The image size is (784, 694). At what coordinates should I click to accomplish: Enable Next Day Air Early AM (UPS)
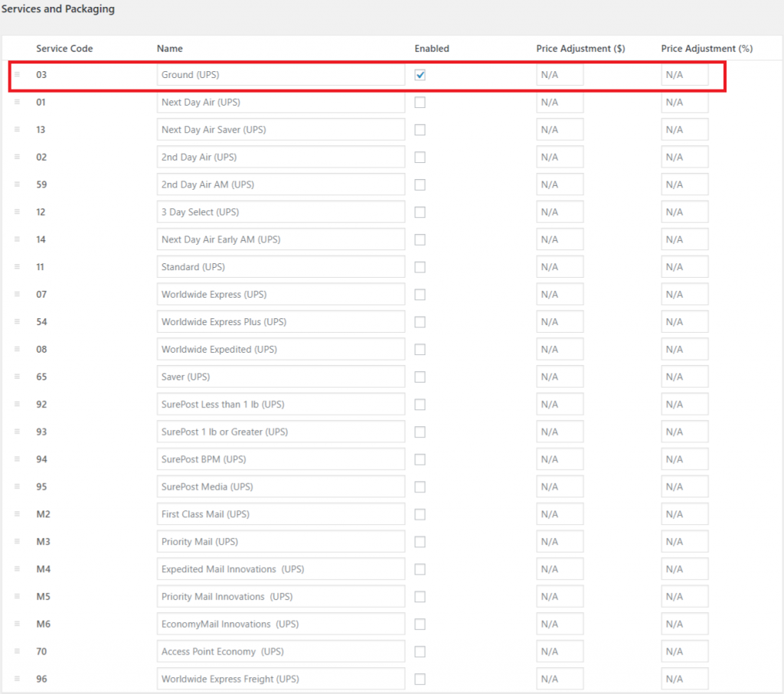[x=420, y=239]
